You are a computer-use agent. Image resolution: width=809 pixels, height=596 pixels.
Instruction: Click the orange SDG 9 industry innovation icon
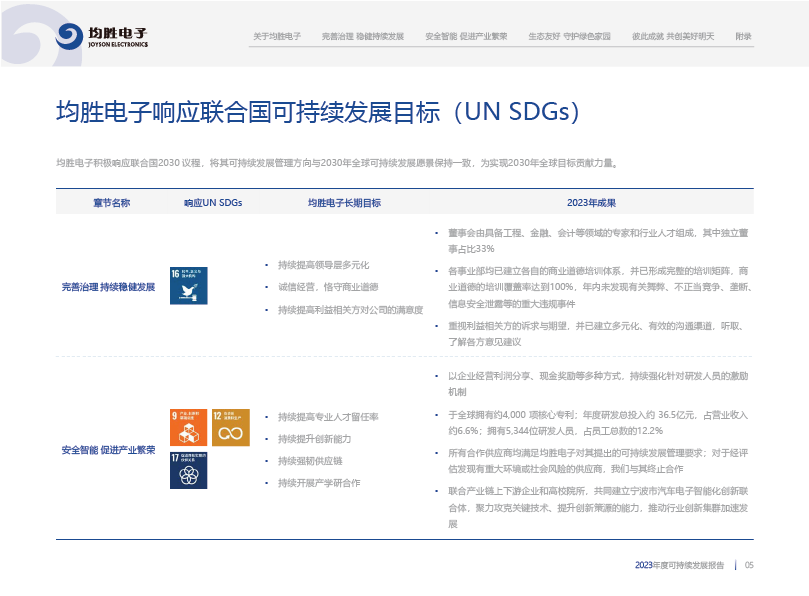tap(189, 428)
